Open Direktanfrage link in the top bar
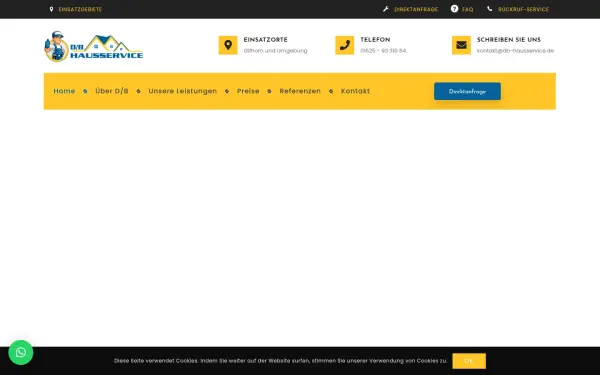 pos(416,9)
